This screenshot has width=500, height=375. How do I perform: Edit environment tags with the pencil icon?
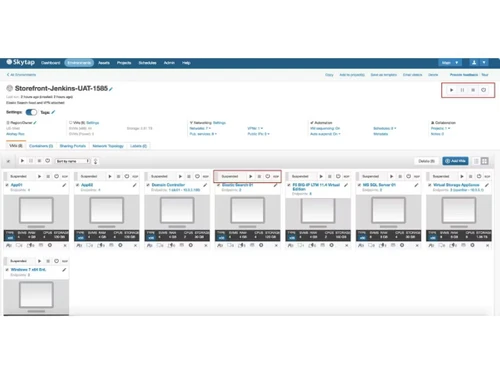(53, 112)
